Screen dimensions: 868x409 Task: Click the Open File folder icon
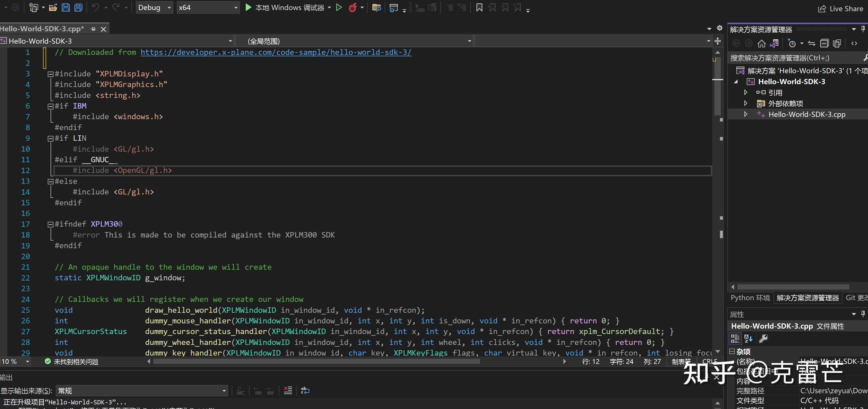click(53, 7)
